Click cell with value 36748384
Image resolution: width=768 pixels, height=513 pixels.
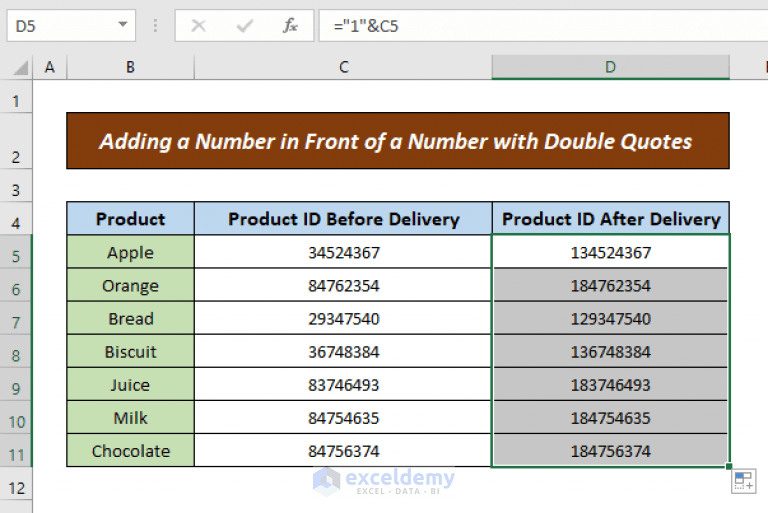(343, 351)
